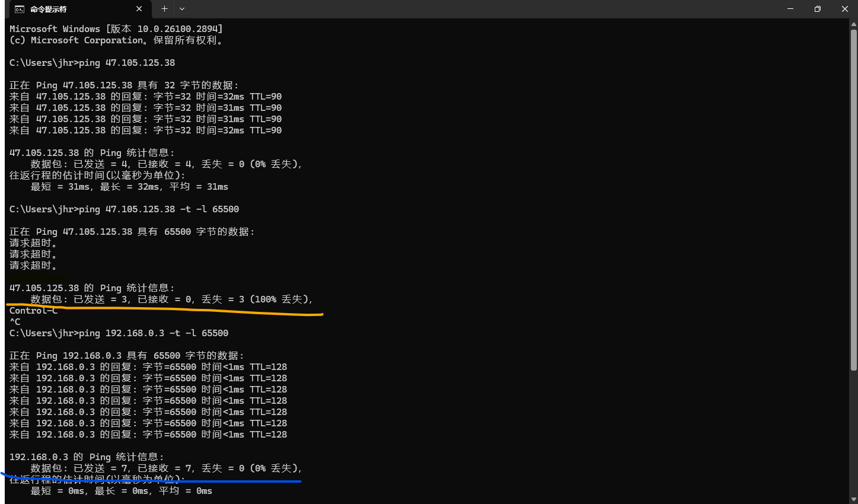Click the Microsoft Windows version line

(116, 29)
